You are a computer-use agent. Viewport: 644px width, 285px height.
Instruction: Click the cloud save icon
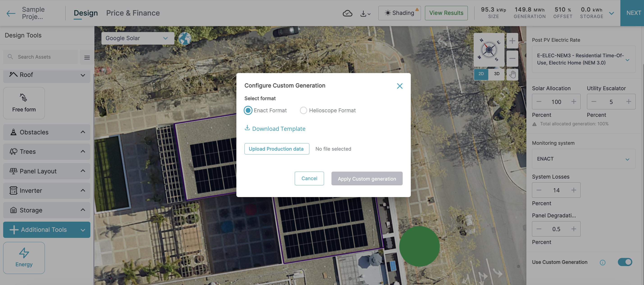(x=347, y=13)
